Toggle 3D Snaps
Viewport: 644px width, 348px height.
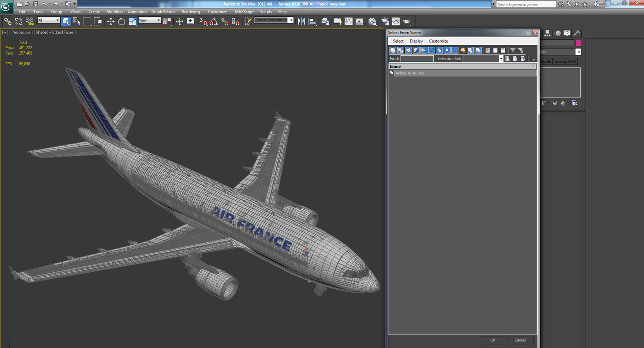(203, 21)
